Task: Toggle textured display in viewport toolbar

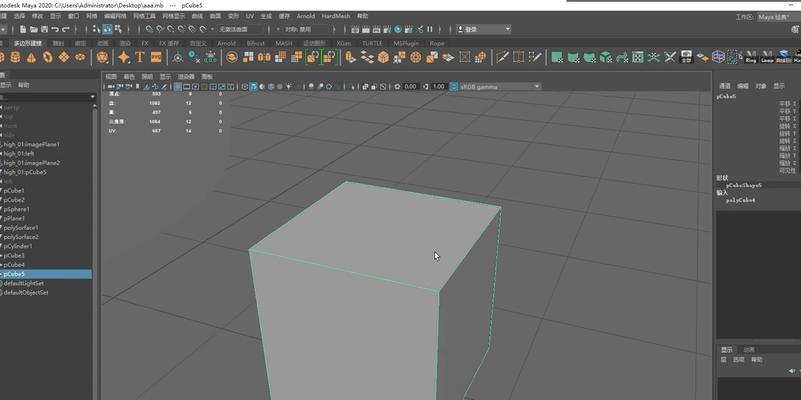Action: (x=280, y=87)
